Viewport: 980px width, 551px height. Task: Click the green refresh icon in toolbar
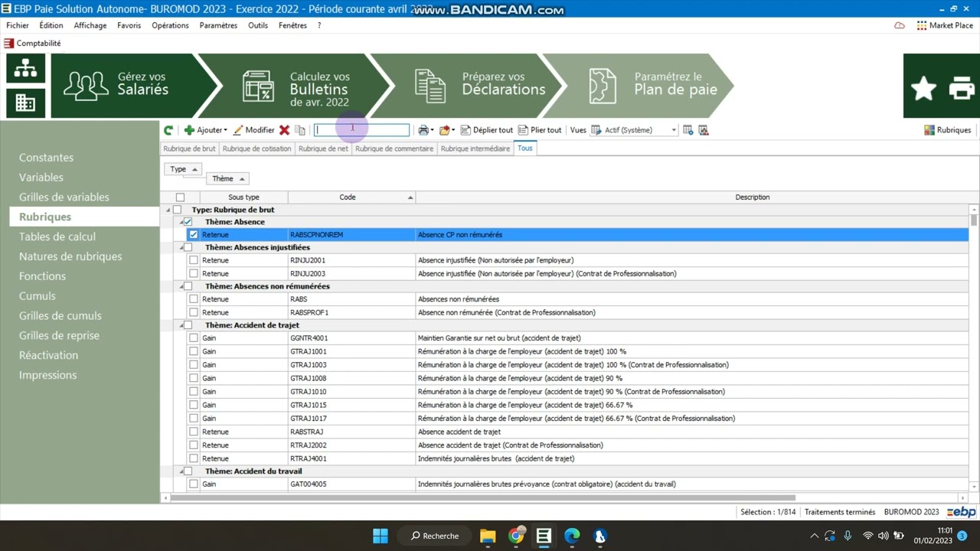[168, 130]
